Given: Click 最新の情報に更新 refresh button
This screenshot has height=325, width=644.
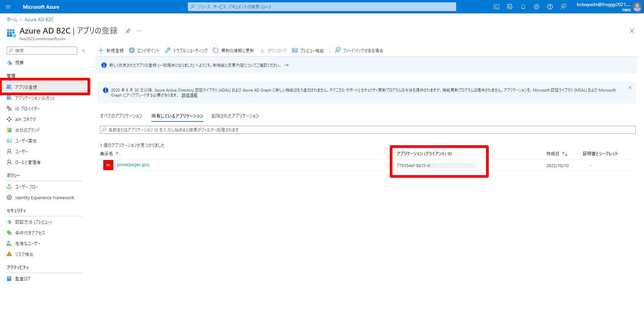Looking at the screenshot, I should click(x=233, y=51).
